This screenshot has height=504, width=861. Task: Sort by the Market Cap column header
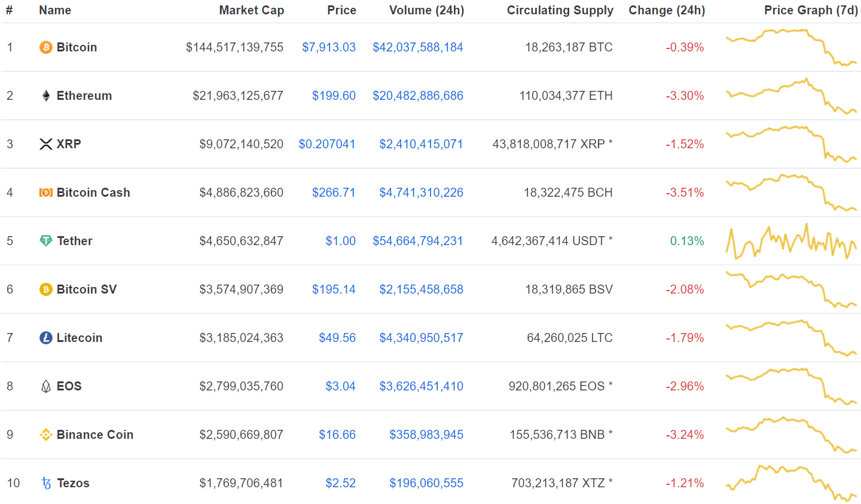click(252, 10)
